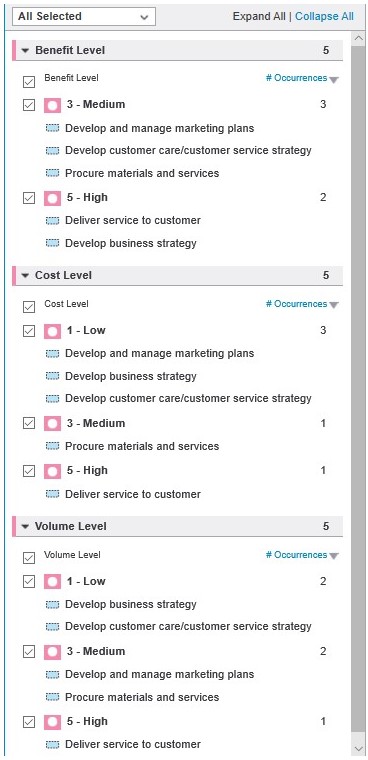Image resolution: width=368 pixels, height=760 pixels.
Task: Click the Expand All link
Action: click(x=259, y=16)
